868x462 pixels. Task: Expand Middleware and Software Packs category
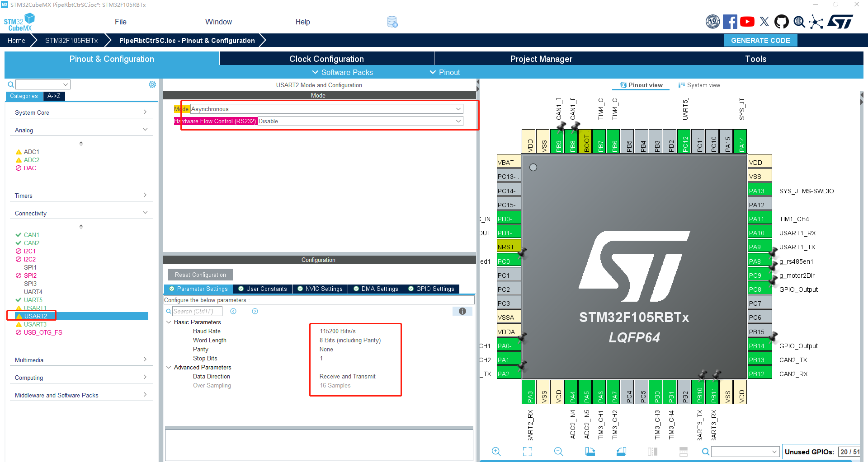point(81,395)
